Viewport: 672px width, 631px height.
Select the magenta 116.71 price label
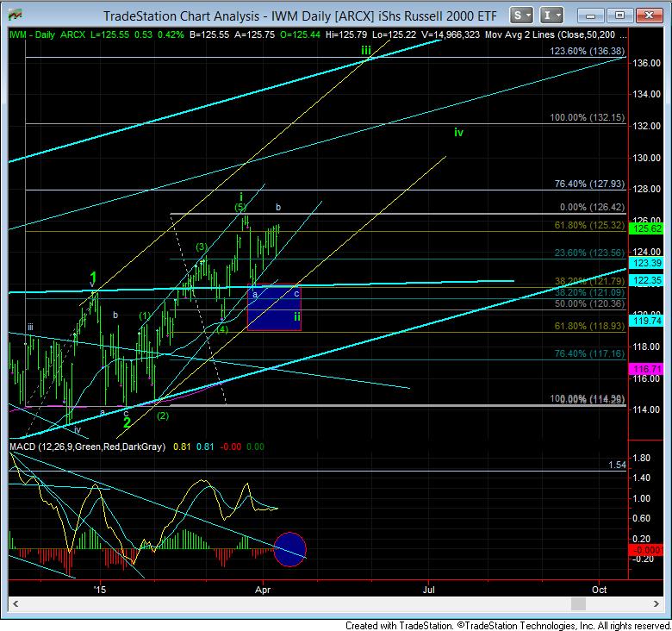click(x=647, y=369)
